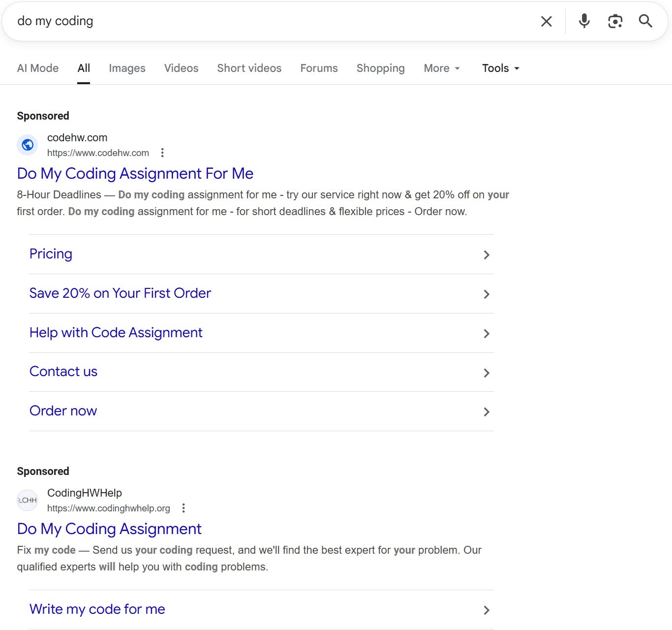Viewport: 672px width, 630px height.
Task: Click the magnifying glass search icon
Action: coord(645,21)
